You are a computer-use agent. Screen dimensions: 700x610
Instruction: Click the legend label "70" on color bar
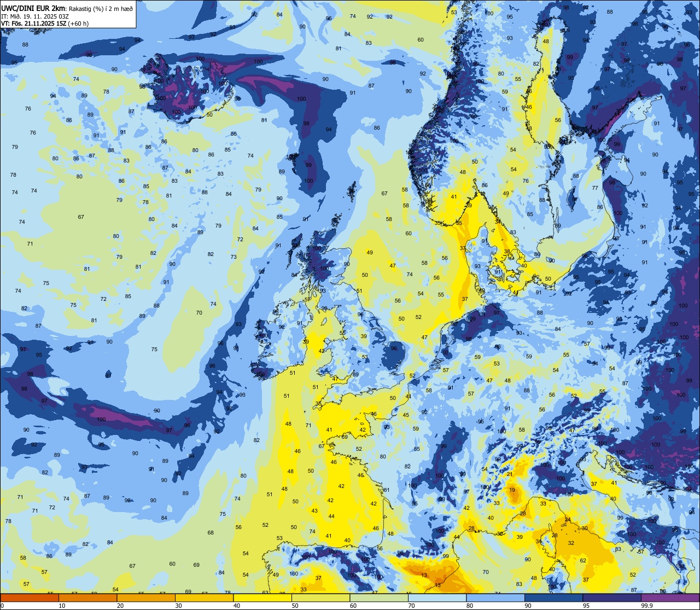[411, 606]
